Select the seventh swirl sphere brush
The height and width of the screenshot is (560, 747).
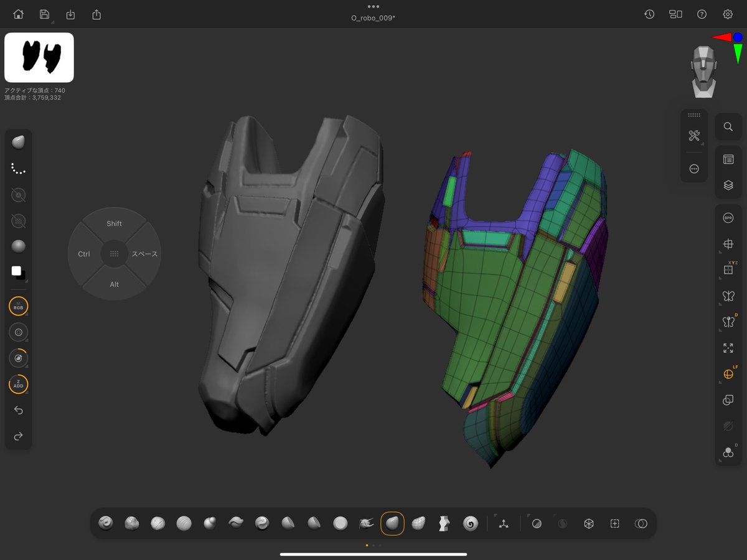(x=262, y=523)
